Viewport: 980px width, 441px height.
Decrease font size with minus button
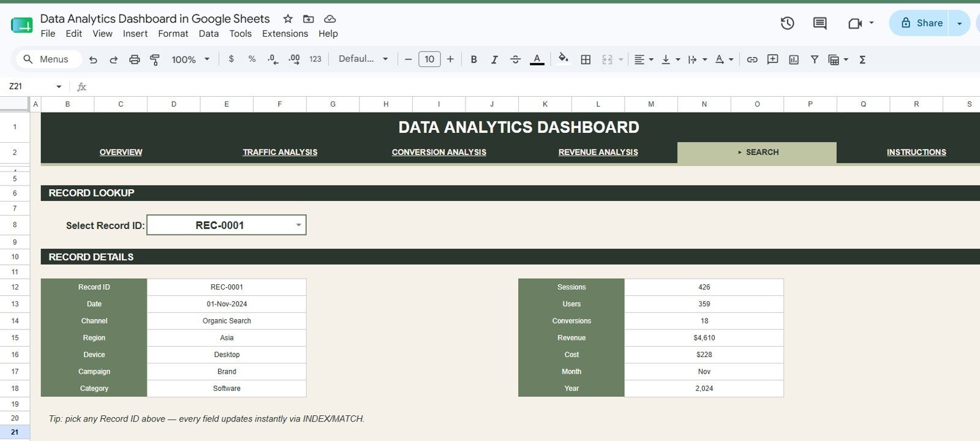(408, 59)
